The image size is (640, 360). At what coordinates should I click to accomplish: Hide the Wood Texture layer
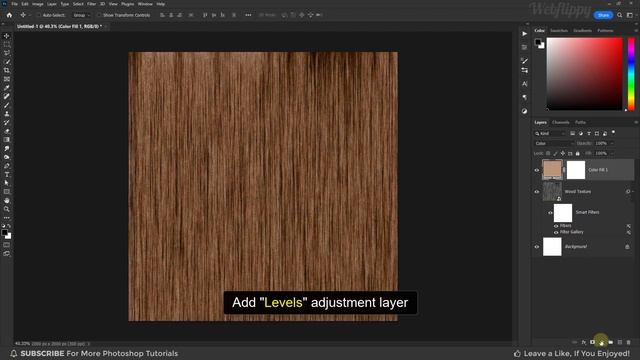click(537, 192)
